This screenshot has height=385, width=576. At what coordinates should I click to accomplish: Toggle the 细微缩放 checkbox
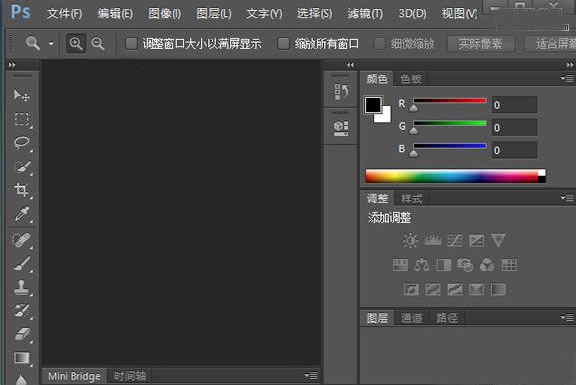coord(379,44)
